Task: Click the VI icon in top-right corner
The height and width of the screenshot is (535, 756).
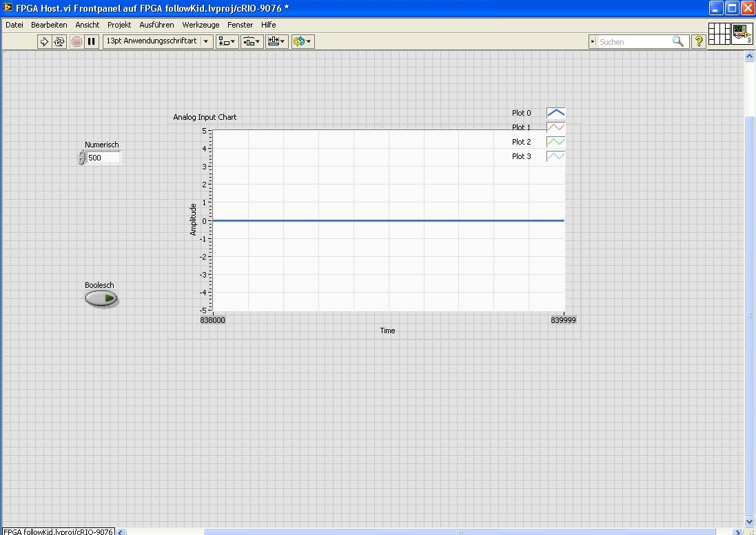Action: point(742,34)
